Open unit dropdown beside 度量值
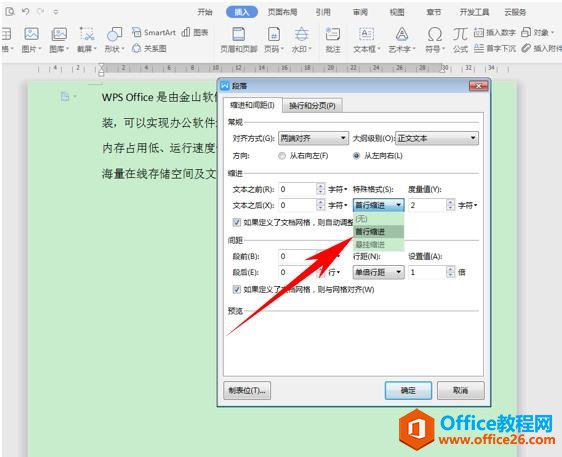562x457 pixels. pos(467,205)
